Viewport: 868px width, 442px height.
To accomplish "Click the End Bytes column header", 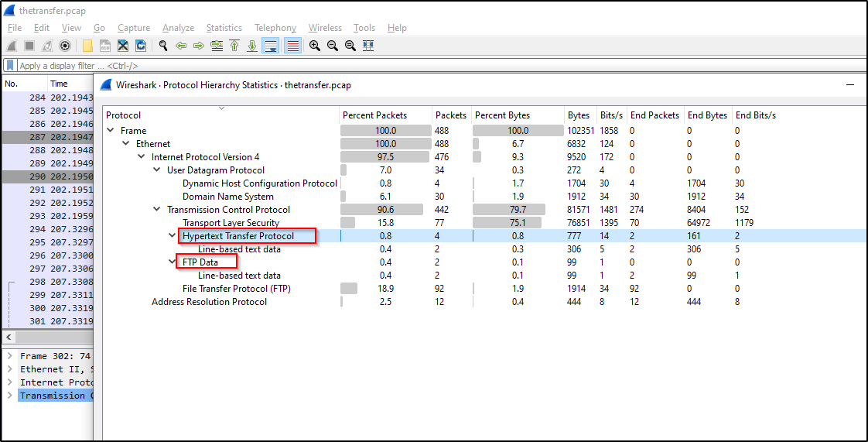I will pyautogui.click(x=707, y=115).
